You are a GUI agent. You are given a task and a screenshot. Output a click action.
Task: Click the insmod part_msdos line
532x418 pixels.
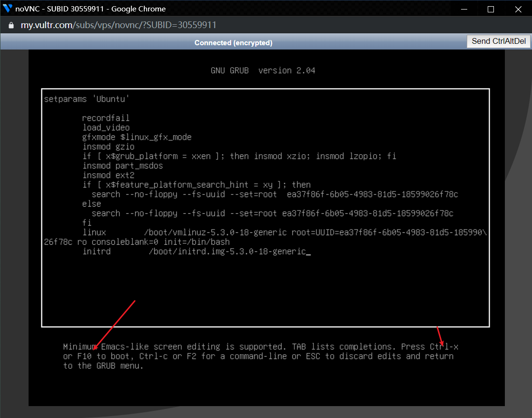[x=122, y=166]
